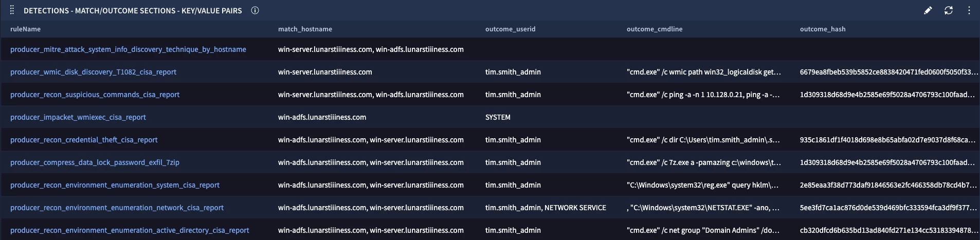The width and height of the screenshot is (980, 240).
Task: Select hash cell in suspicious_commands row
Action: (887, 95)
